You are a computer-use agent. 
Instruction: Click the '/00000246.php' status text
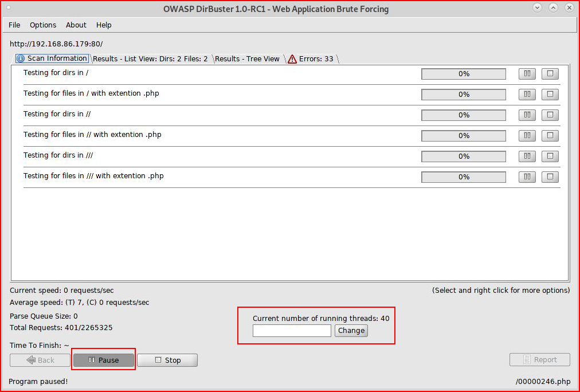coord(543,381)
